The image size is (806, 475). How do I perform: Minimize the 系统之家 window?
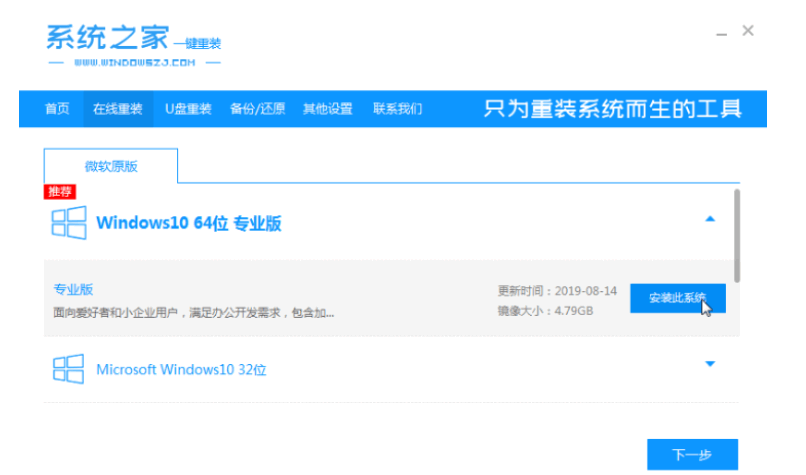coord(721,34)
